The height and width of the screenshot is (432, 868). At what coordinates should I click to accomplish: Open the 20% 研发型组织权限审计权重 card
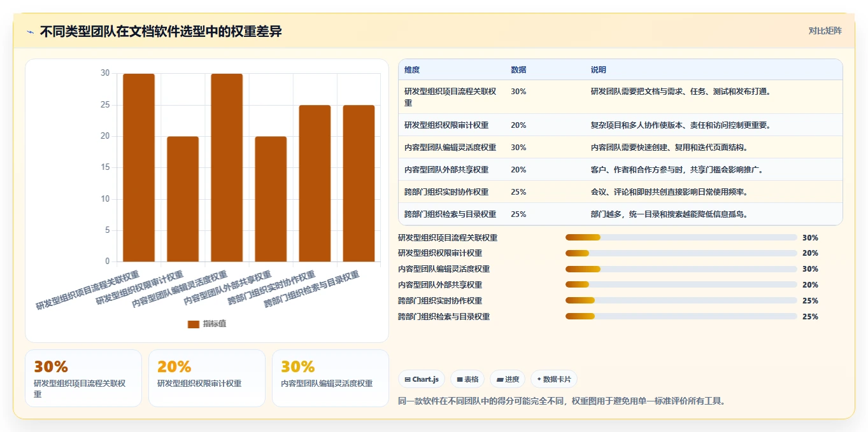pyautogui.click(x=207, y=378)
